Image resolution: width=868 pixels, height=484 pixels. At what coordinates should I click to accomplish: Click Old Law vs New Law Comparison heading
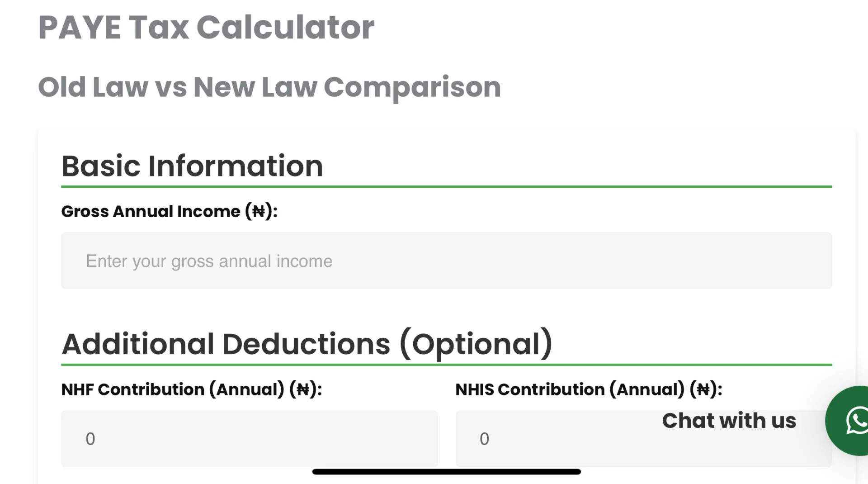pyautogui.click(x=269, y=87)
